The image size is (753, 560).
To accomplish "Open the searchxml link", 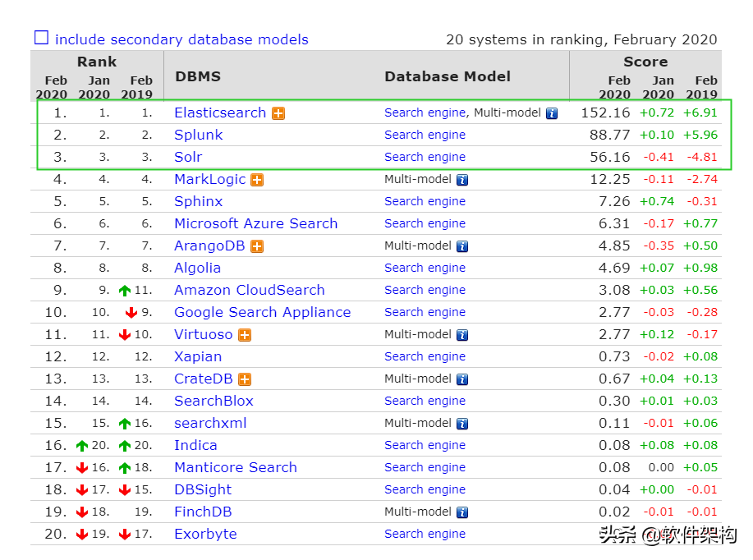I will (x=210, y=423).
